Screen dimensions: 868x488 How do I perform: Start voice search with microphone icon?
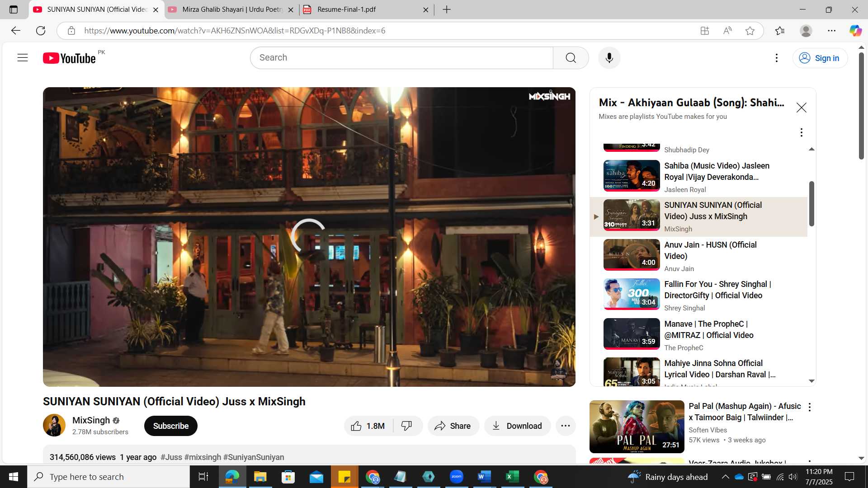click(x=609, y=58)
